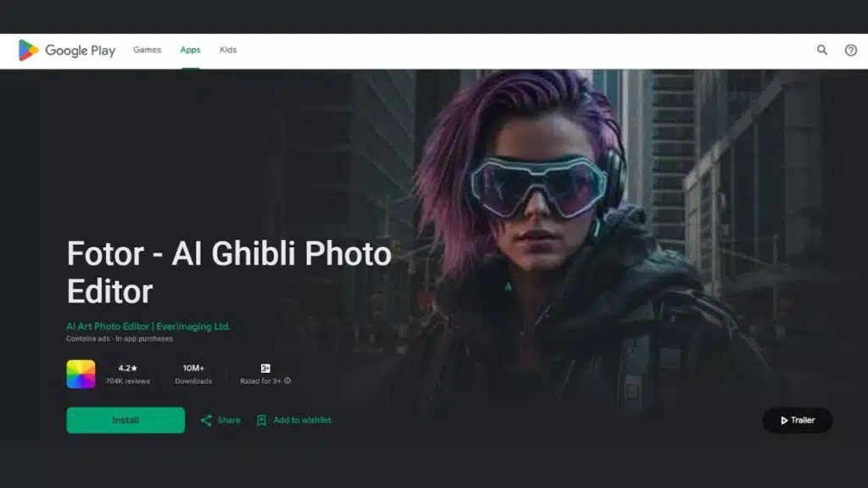
Task: Click the 3+ content rating badge
Action: pyautogui.click(x=265, y=369)
